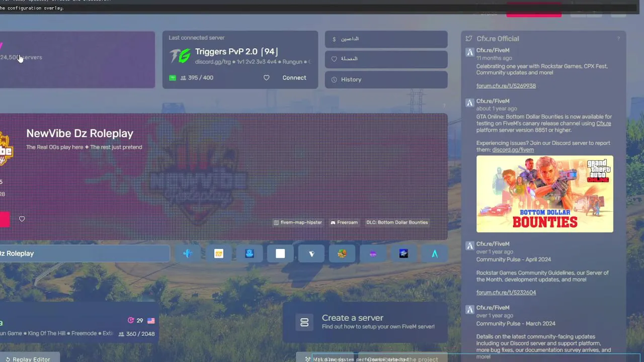Click Community Pulse - March 2024 text
This screenshot has height=362, width=644.
516,324
